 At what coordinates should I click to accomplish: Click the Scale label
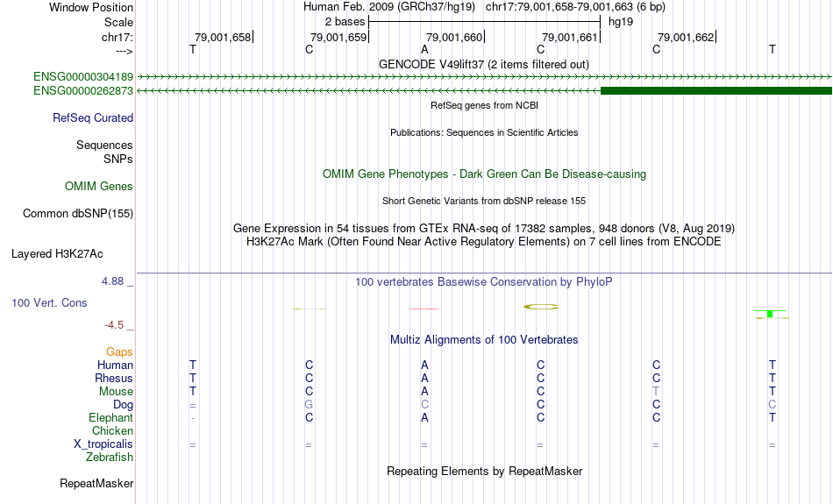[118, 22]
